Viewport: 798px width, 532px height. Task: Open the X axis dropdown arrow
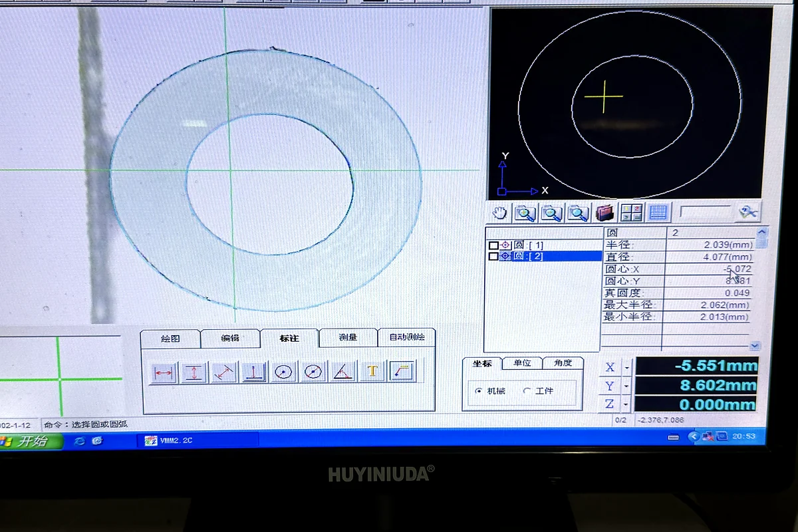tap(626, 368)
